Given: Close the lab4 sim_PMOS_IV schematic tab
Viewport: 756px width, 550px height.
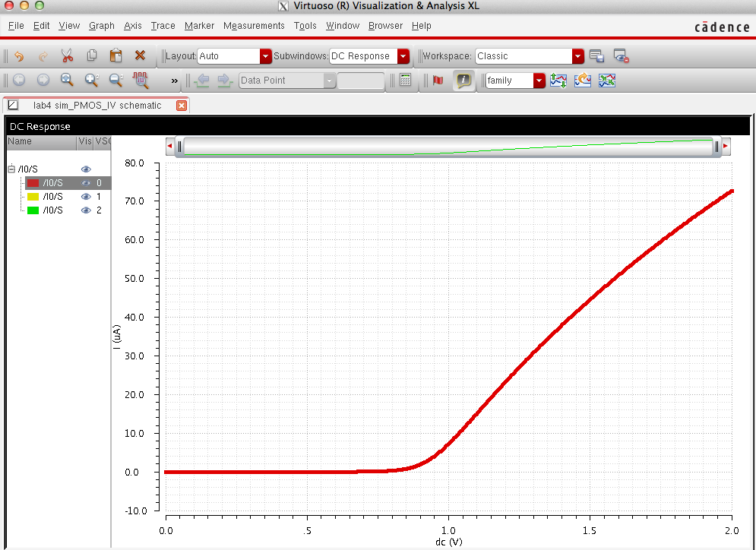Looking at the screenshot, I should (x=182, y=106).
